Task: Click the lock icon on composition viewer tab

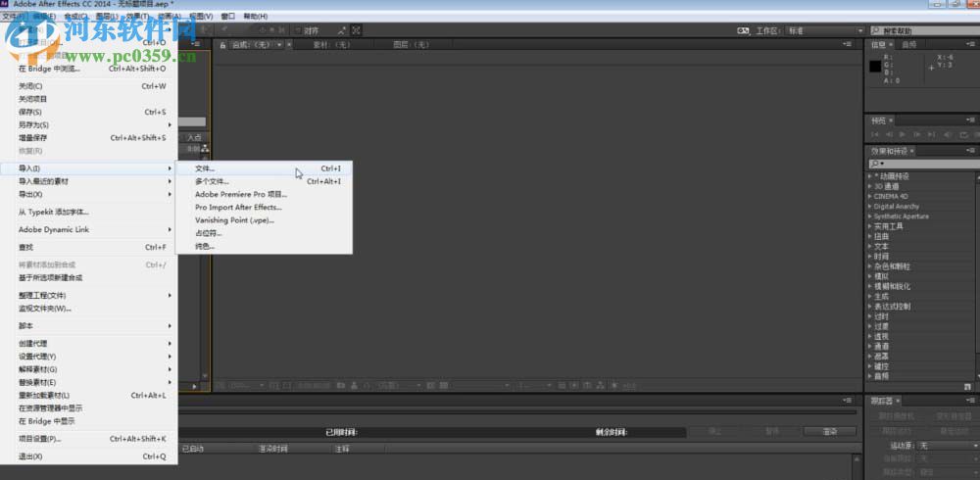Action: (223, 45)
